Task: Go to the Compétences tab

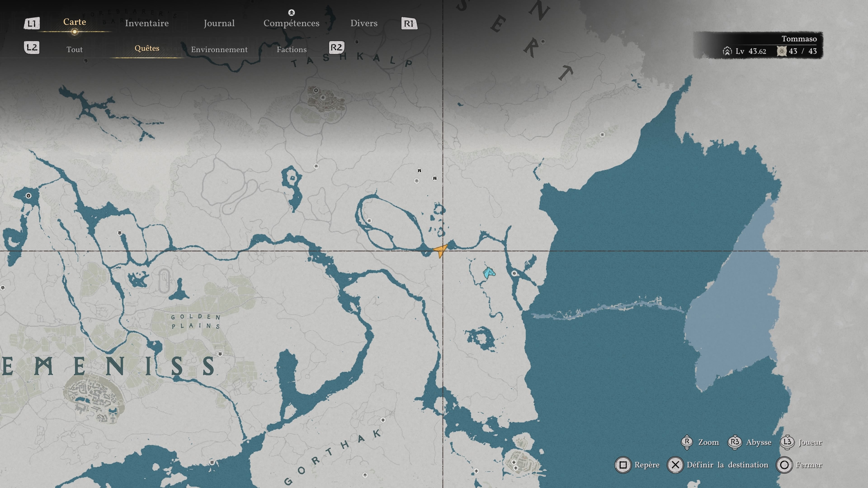Action: coord(291,23)
